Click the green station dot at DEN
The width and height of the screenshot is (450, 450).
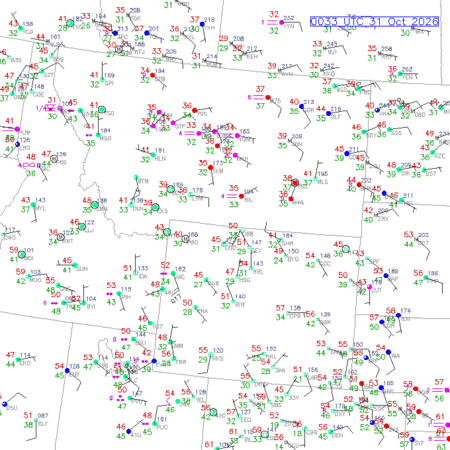tap(330, 432)
